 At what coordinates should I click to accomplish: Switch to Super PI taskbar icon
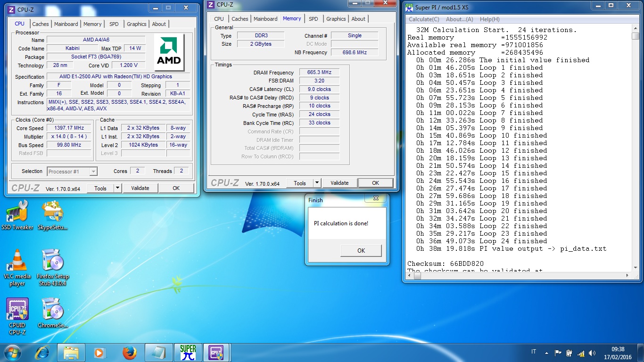(x=188, y=353)
